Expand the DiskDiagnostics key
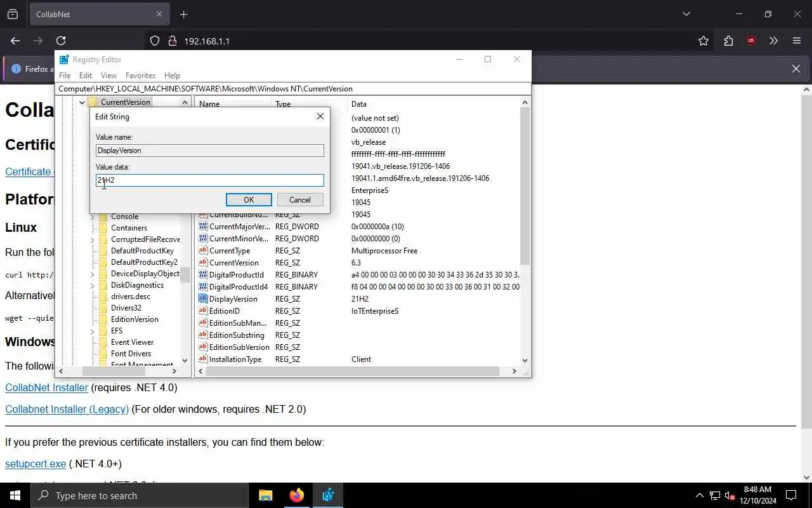Image resolution: width=812 pixels, height=508 pixels. 93,285
